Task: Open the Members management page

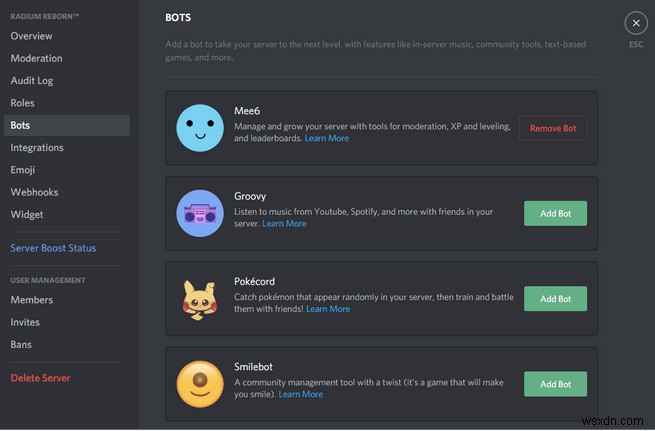Action: tap(31, 300)
